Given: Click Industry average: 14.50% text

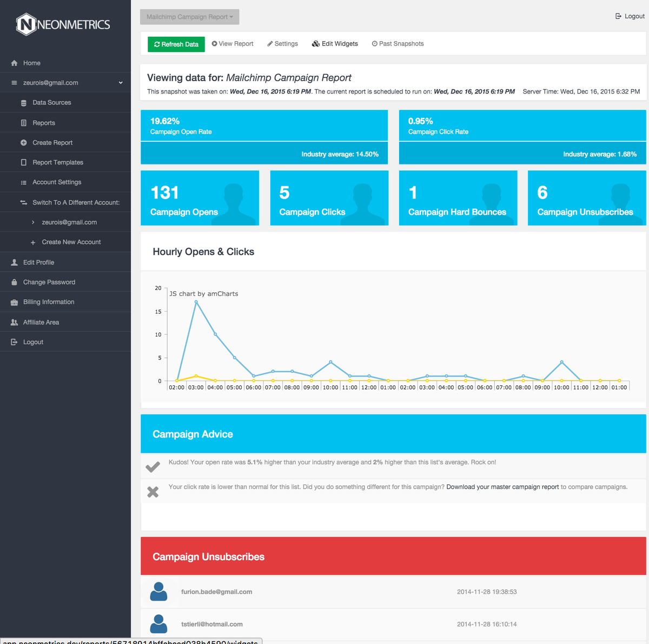Looking at the screenshot, I should coord(340,154).
